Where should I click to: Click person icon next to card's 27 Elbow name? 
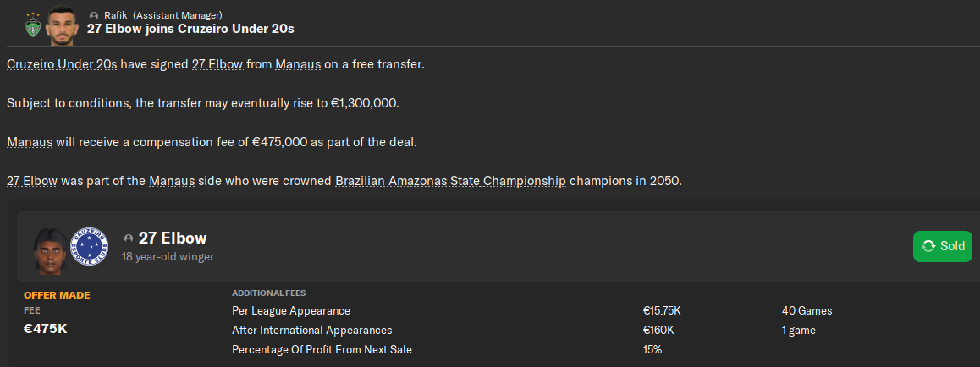click(129, 238)
